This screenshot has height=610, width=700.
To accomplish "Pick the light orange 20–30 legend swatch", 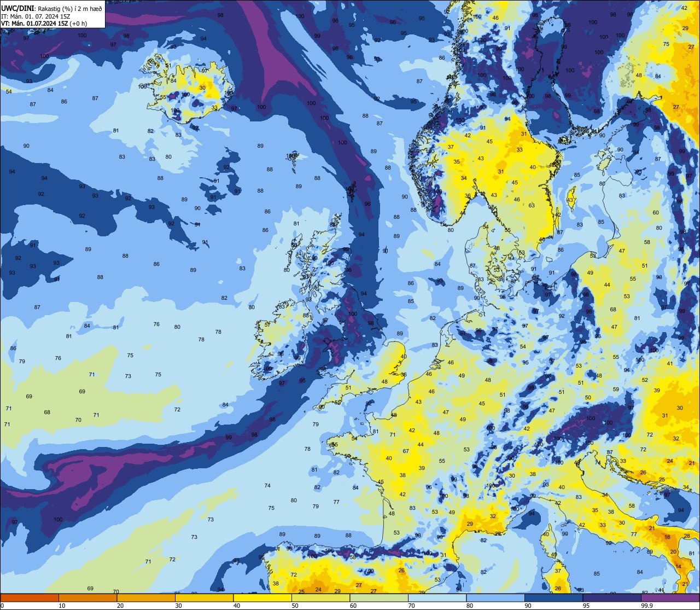I will click(x=146, y=597).
